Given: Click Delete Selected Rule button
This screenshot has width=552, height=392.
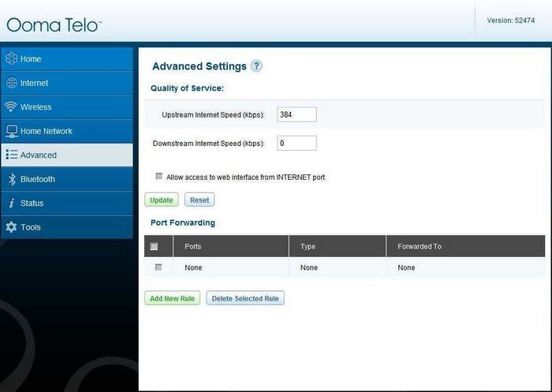Looking at the screenshot, I should click(245, 298).
